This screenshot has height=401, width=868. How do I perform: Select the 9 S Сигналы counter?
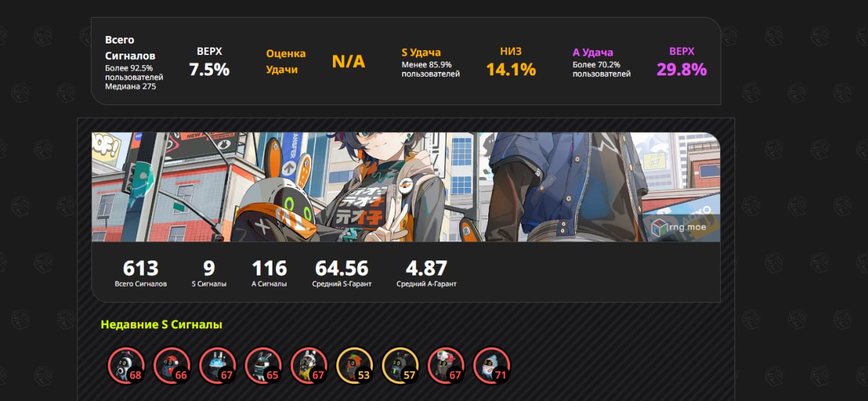(x=209, y=273)
